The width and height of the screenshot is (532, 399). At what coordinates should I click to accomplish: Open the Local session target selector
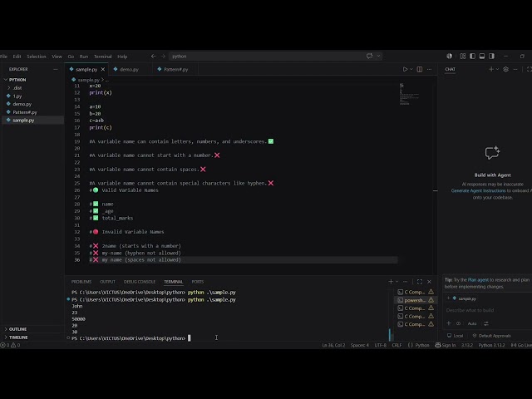pyautogui.click(x=455, y=336)
